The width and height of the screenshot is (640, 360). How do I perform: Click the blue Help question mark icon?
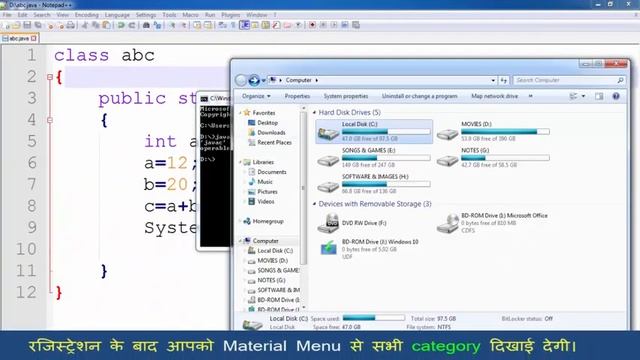click(x=616, y=96)
